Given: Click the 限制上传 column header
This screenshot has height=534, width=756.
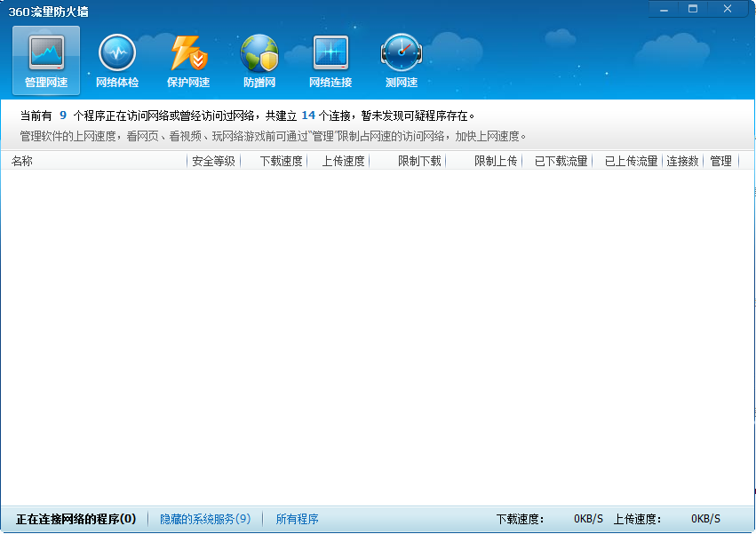Looking at the screenshot, I should [496, 161].
